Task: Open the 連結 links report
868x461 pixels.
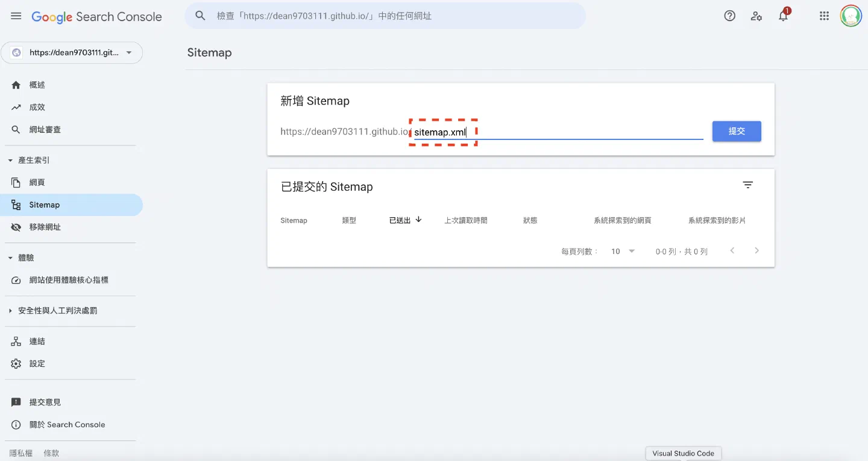Action: (71, 342)
